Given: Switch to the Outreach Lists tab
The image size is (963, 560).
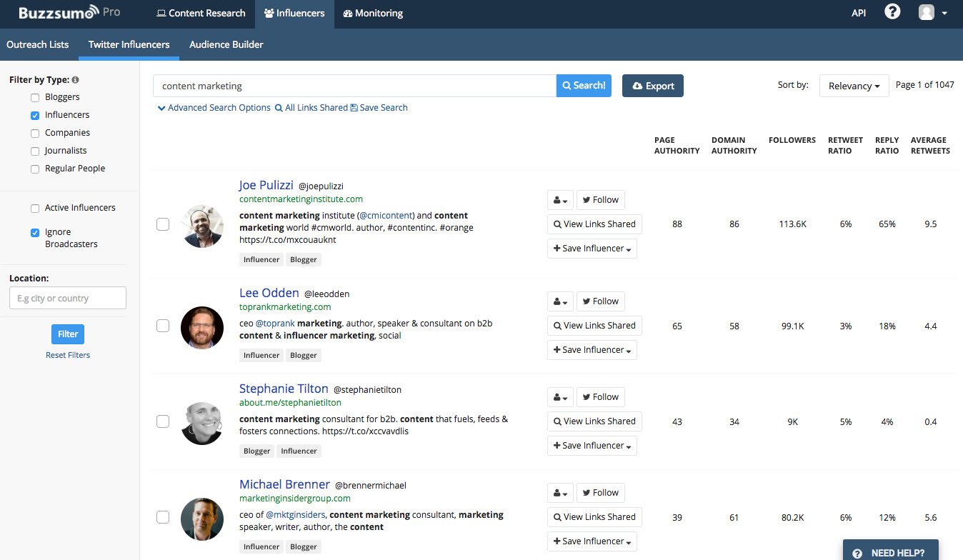Looking at the screenshot, I should tap(38, 44).
